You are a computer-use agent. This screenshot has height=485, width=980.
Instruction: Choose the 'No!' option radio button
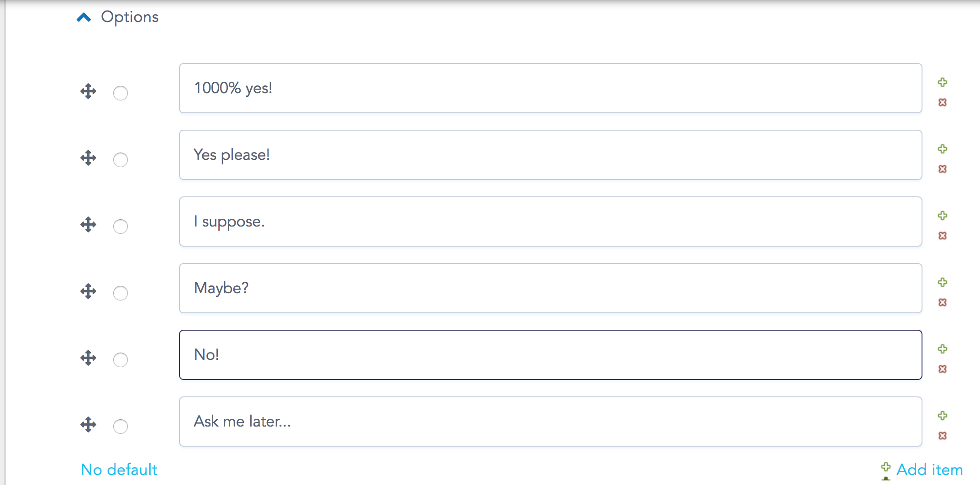tap(121, 360)
